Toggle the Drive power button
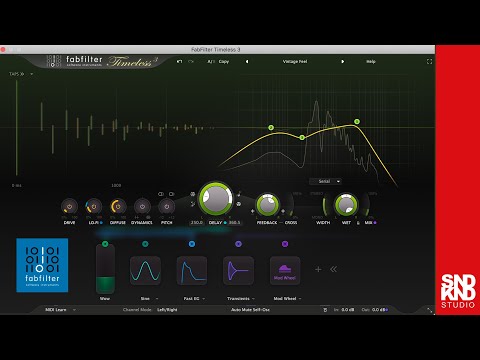 click(69, 207)
